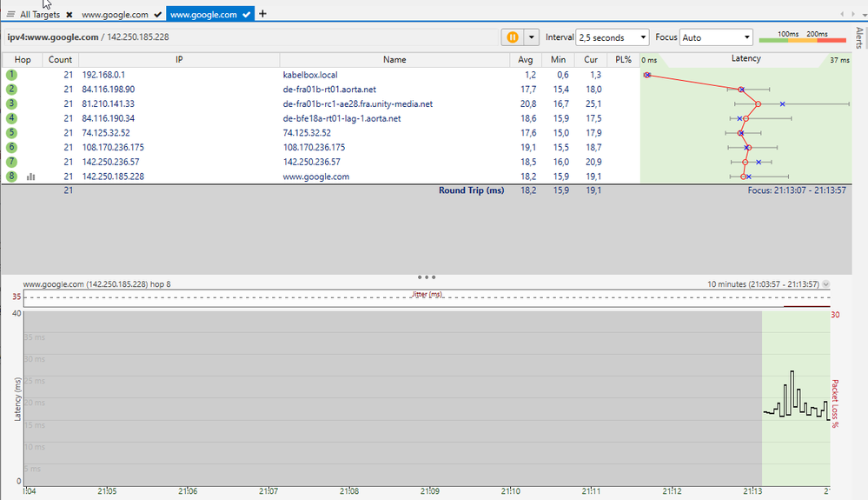The image size is (868, 500).
Task: Select hop 6 green circle icon
Action: tap(11, 147)
